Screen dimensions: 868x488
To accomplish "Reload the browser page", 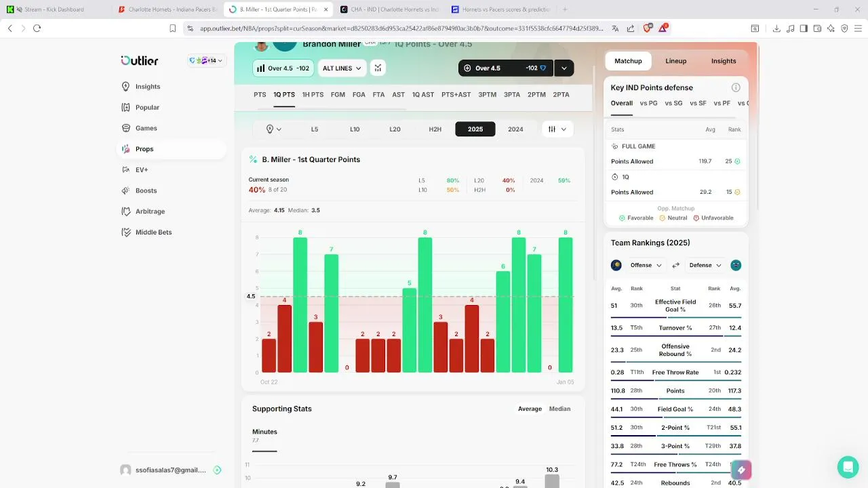I will pyautogui.click(x=37, y=28).
